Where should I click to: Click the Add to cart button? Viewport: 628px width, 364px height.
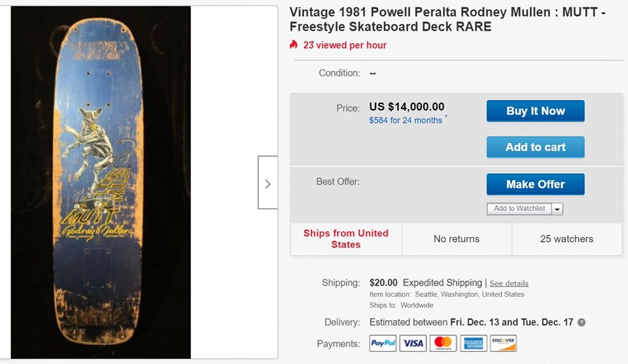(535, 147)
